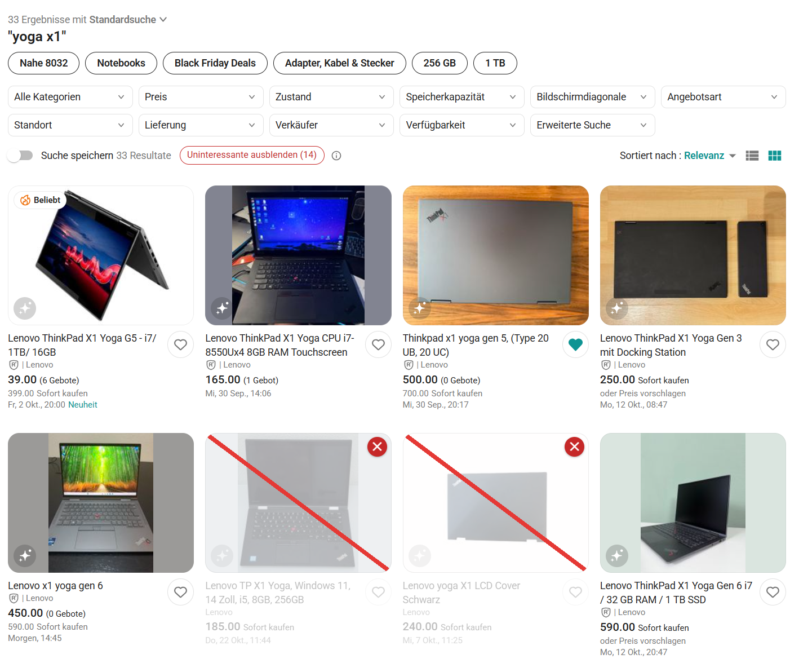The width and height of the screenshot is (790, 672).
Task: Favorite the Lenovo yoga X1 LCD Cover listing
Action: [x=575, y=592]
